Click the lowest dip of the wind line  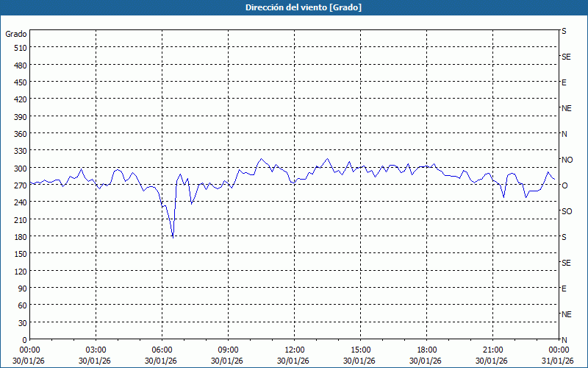point(173,237)
